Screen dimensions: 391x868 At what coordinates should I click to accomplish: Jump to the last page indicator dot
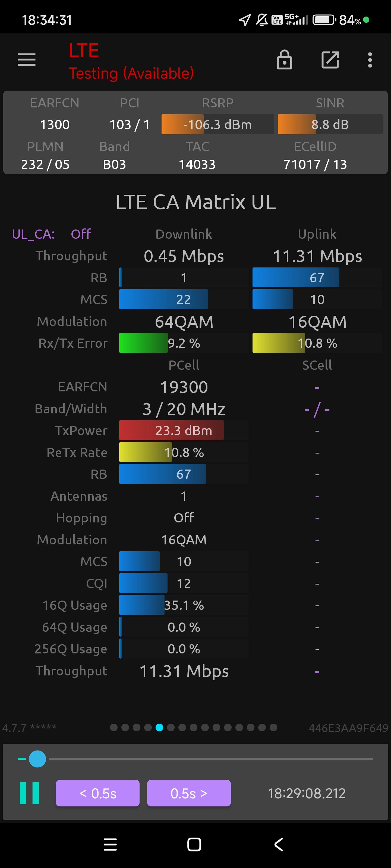click(x=273, y=727)
